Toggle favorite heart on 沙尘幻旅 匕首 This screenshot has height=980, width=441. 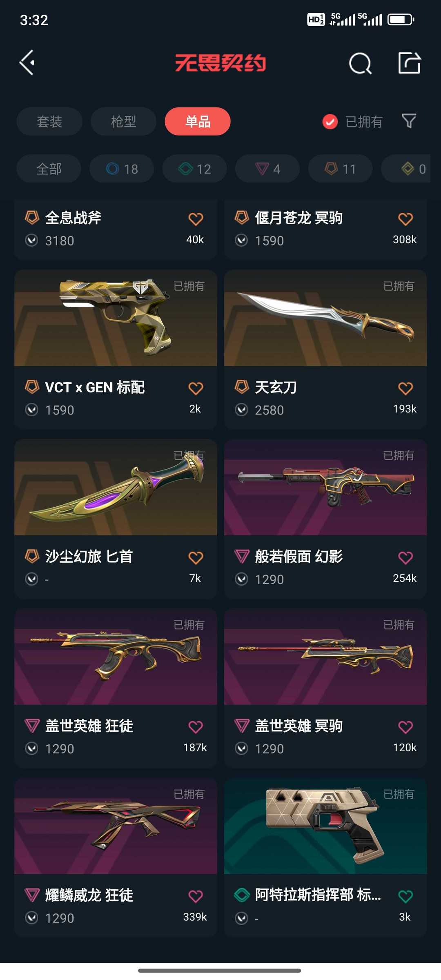click(x=196, y=557)
